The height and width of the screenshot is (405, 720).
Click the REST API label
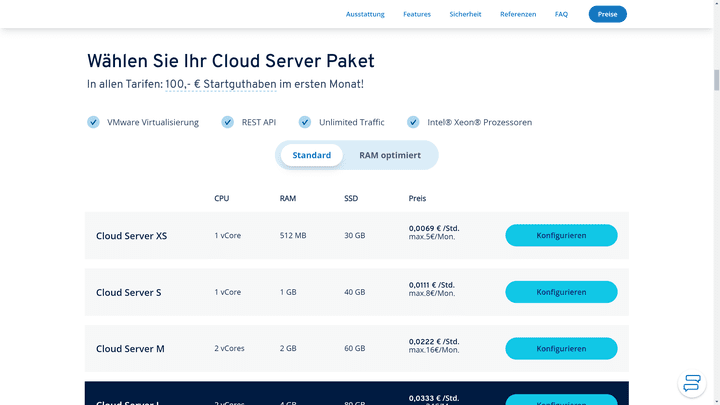[259, 123]
